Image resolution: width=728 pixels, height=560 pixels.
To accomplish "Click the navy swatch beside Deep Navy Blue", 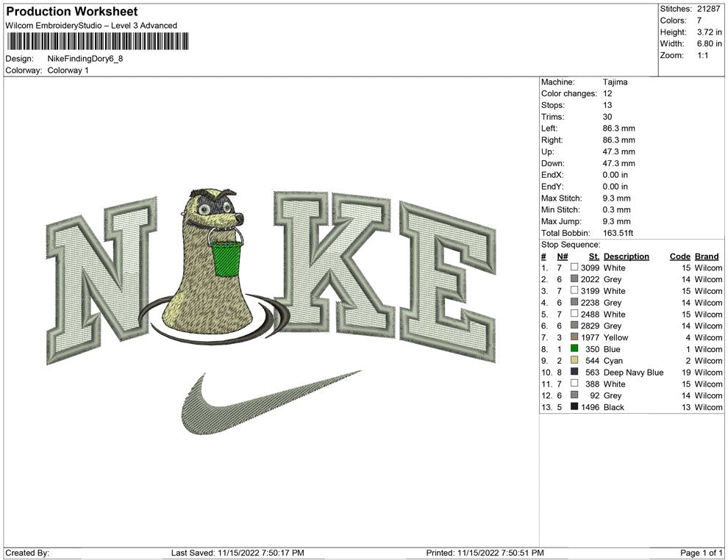I will coord(574,372).
